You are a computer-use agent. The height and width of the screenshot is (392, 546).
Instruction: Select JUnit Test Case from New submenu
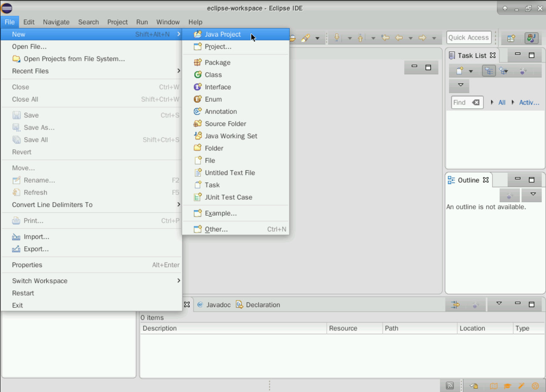[228, 197]
